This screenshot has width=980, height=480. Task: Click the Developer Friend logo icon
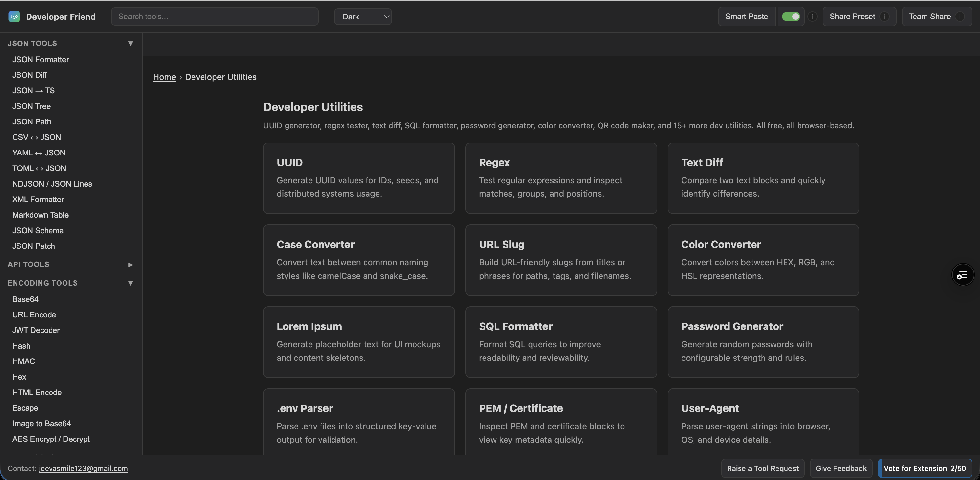[x=14, y=16]
